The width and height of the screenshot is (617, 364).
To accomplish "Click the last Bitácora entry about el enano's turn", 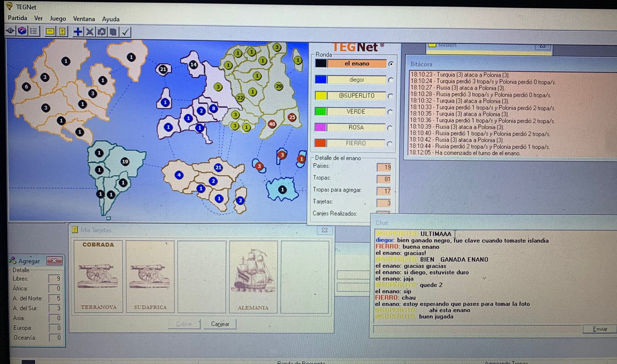I will point(465,153).
